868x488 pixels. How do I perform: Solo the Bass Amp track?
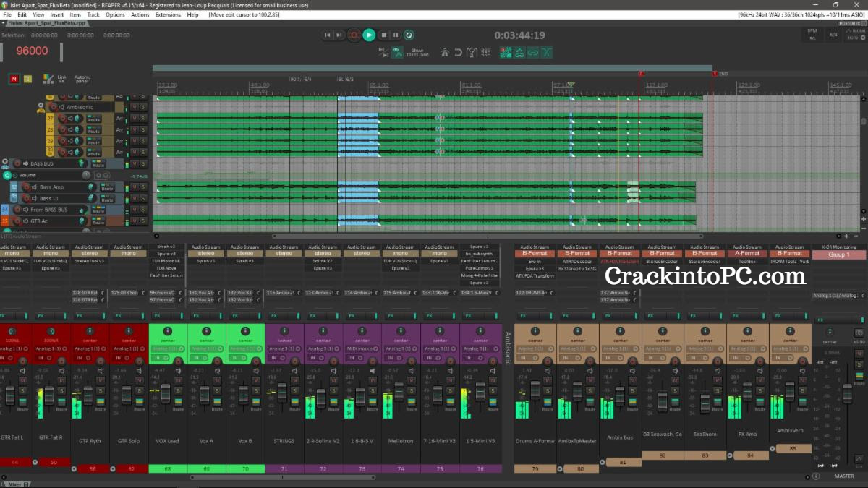[x=143, y=187]
